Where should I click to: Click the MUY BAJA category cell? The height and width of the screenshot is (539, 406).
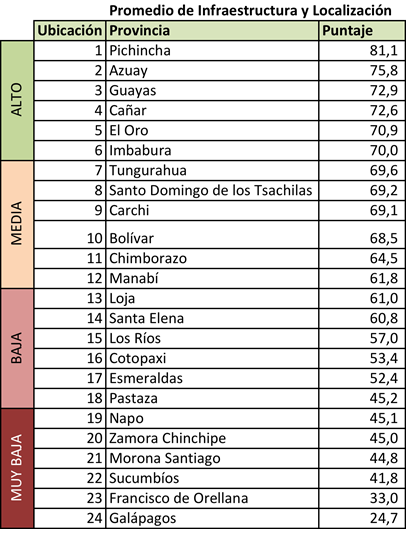tap(17, 468)
